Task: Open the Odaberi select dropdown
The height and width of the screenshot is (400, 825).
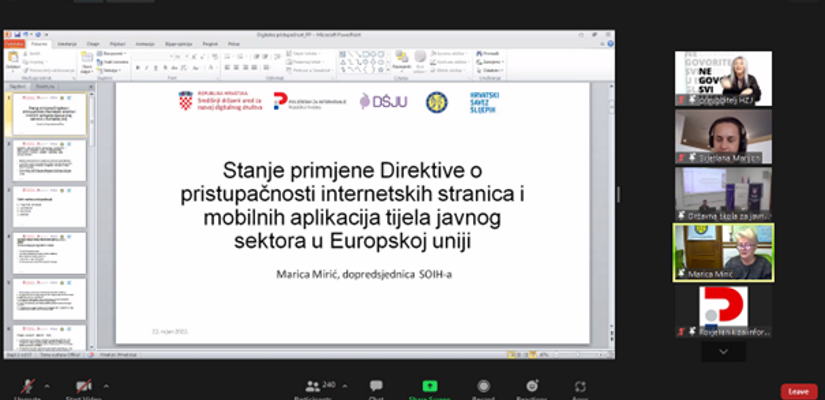Action: click(x=489, y=70)
